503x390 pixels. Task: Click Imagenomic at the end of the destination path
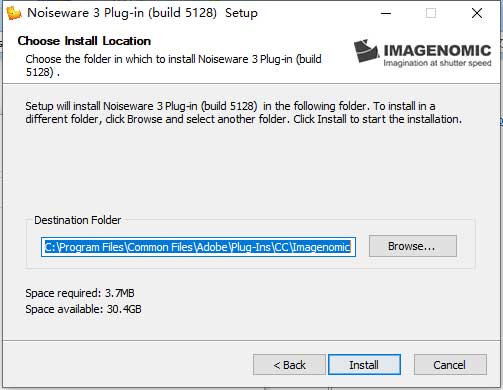(x=321, y=247)
